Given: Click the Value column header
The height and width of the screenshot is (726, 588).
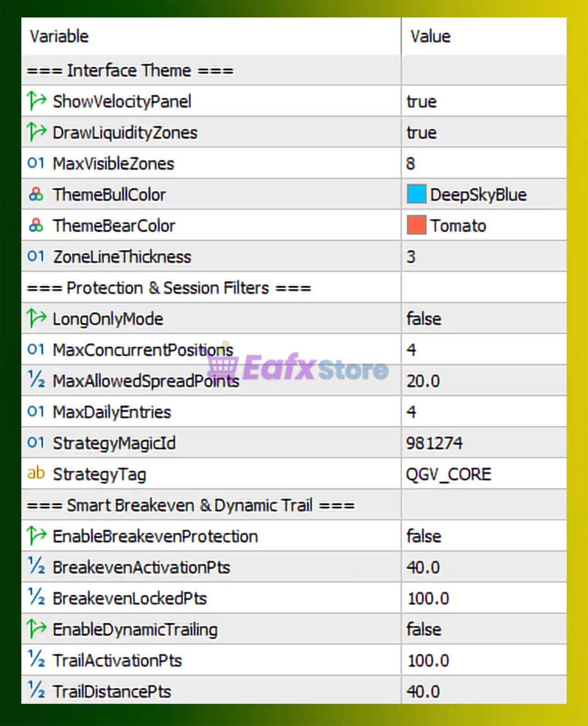Looking at the screenshot, I should point(430,36).
